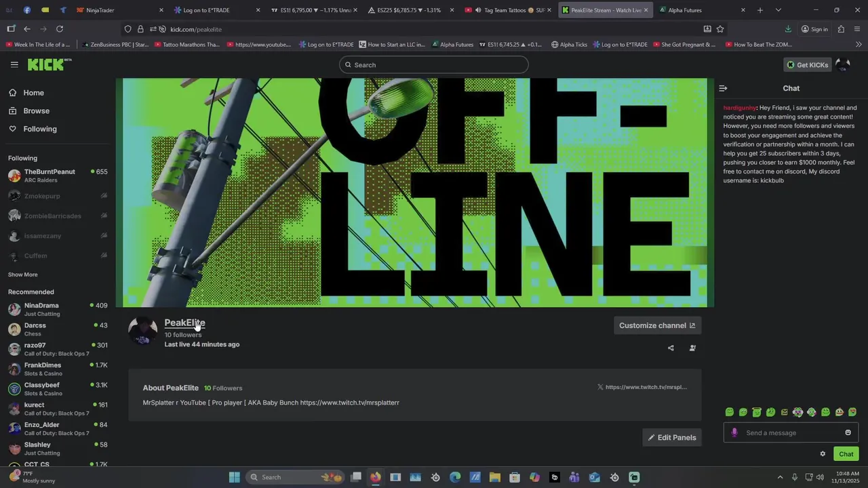Open Microsoft Edge from taskbar
The width and height of the screenshot is (868, 488).
pyautogui.click(x=455, y=477)
